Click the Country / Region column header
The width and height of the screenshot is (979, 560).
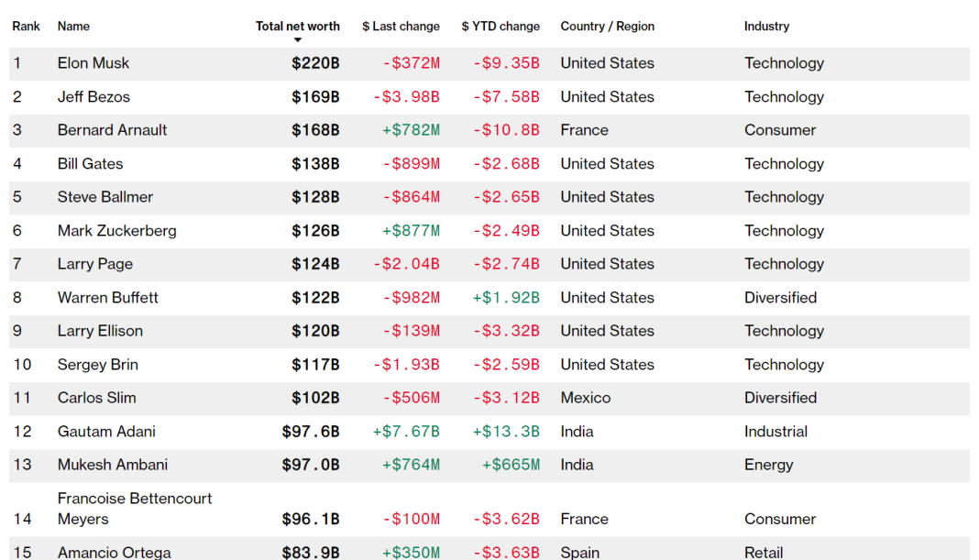tap(607, 27)
